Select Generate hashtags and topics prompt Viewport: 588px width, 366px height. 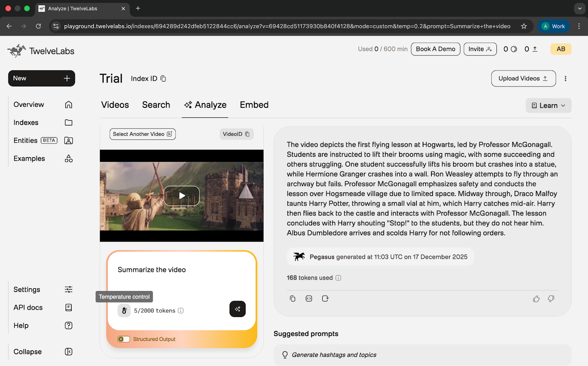(x=422, y=355)
